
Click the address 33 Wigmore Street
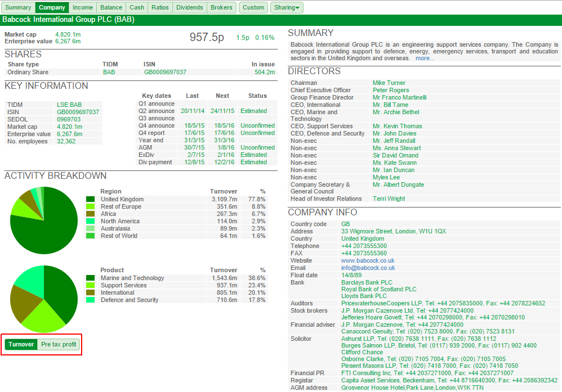[x=394, y=232]
